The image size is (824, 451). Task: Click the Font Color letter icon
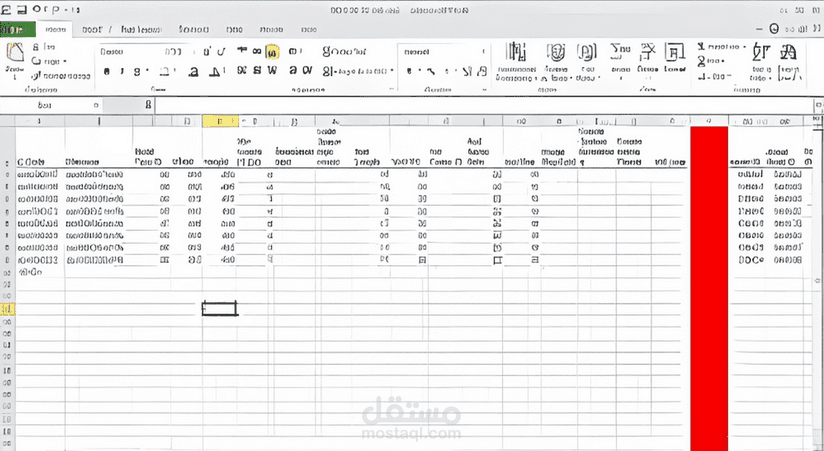coord(214,71)
